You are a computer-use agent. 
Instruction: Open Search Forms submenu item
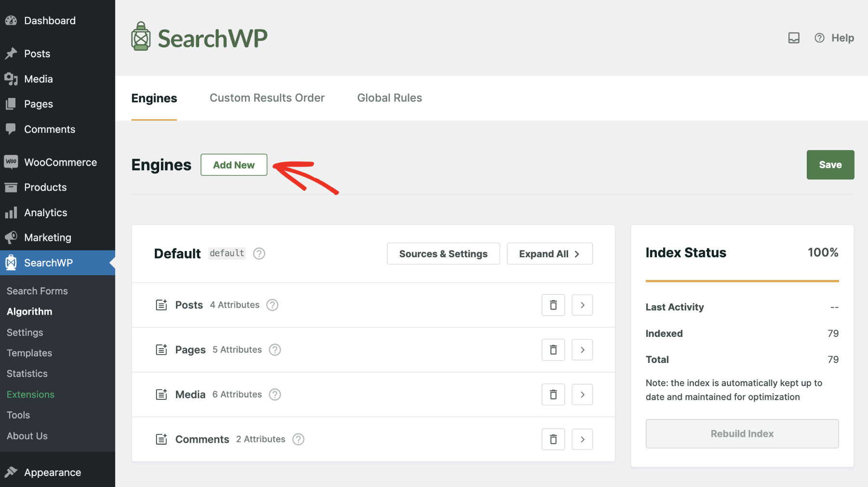click(x=37, y=291)
